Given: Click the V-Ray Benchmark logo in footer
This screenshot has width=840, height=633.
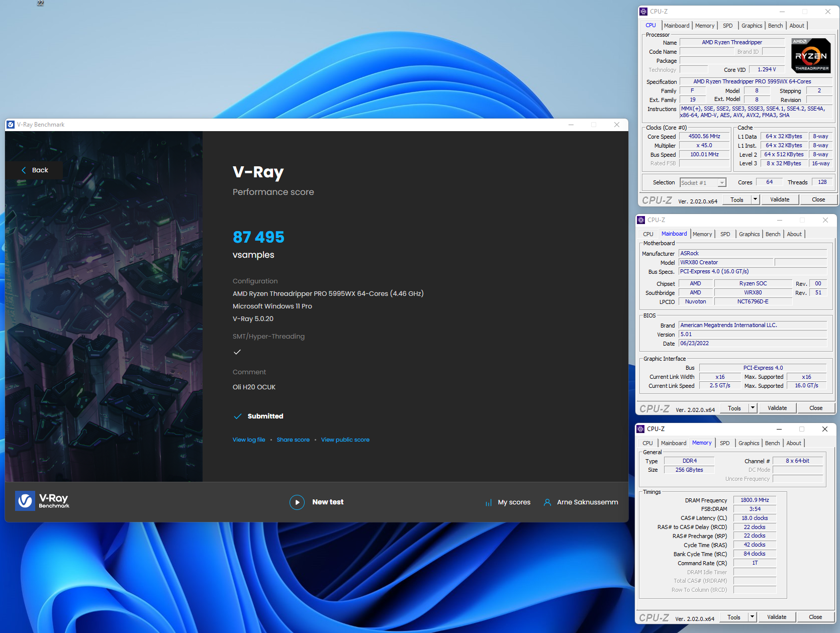Looking at the screenshot, I should [42, 501].
